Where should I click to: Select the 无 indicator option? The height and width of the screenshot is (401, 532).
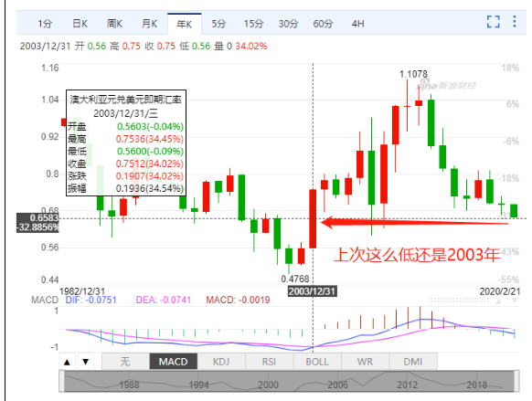[125, 362]
